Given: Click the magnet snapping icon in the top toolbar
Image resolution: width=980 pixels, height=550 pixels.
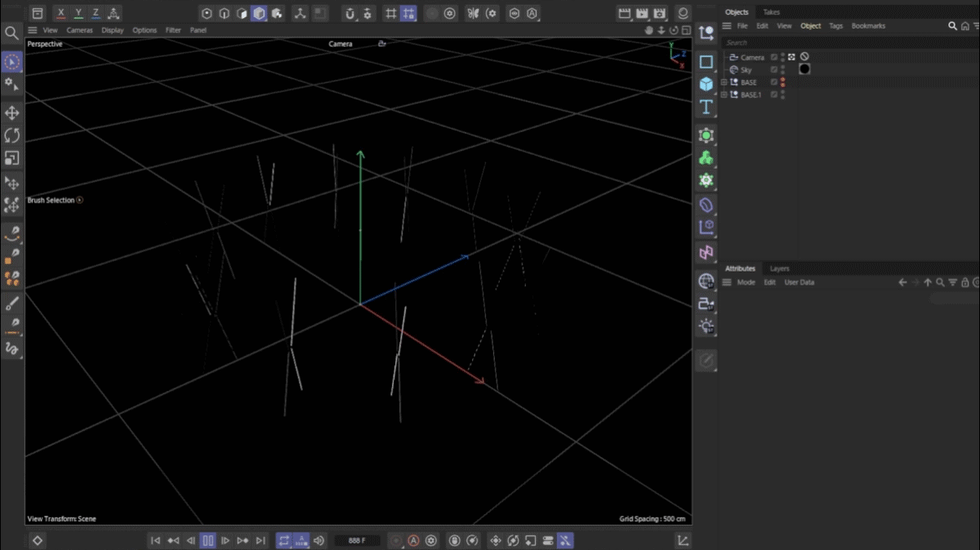Looking at the screenshot, I should tap(350, 13).
